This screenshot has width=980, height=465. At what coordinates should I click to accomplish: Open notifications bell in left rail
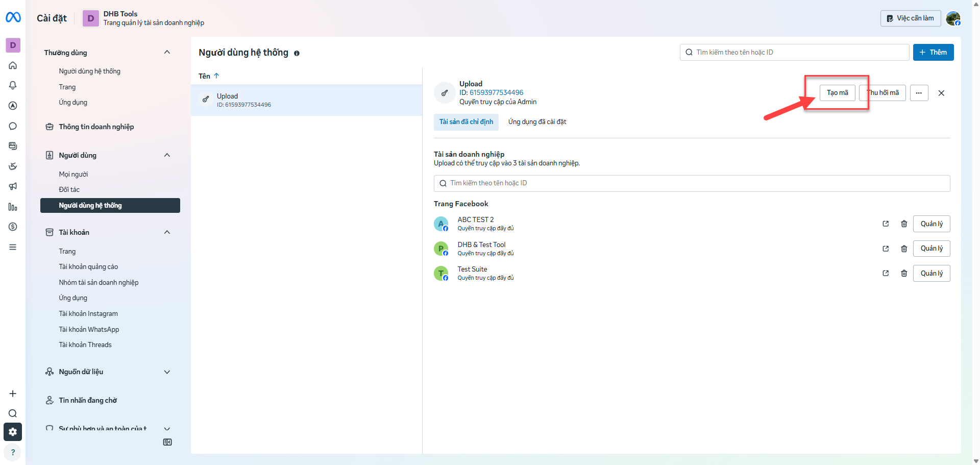[13, 85]
